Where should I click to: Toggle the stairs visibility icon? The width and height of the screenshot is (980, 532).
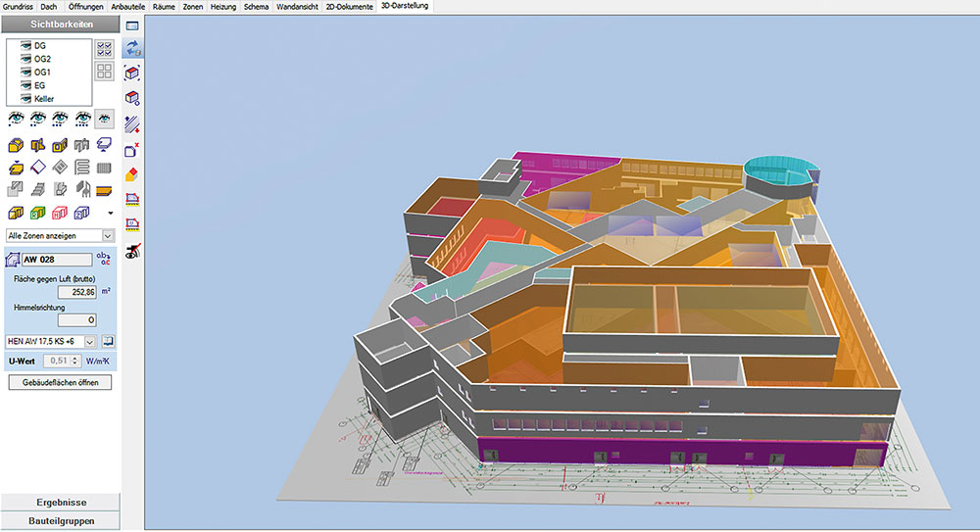38,189
